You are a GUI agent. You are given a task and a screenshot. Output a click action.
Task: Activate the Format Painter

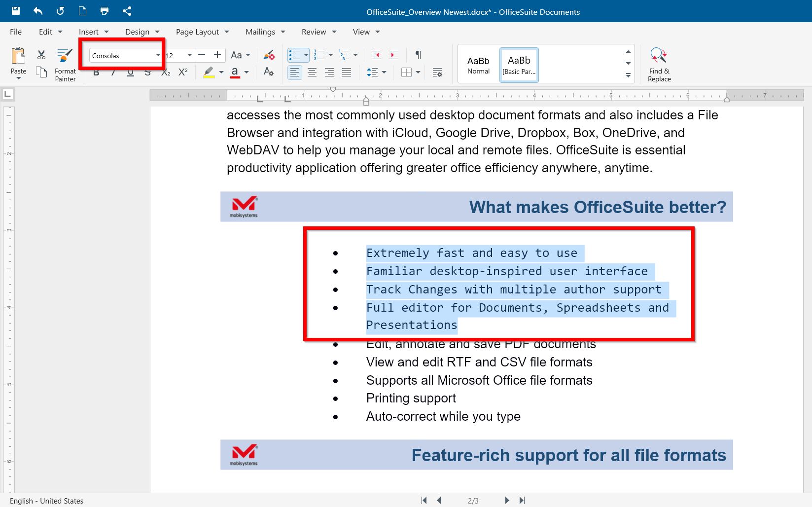(x=65, y=65)
